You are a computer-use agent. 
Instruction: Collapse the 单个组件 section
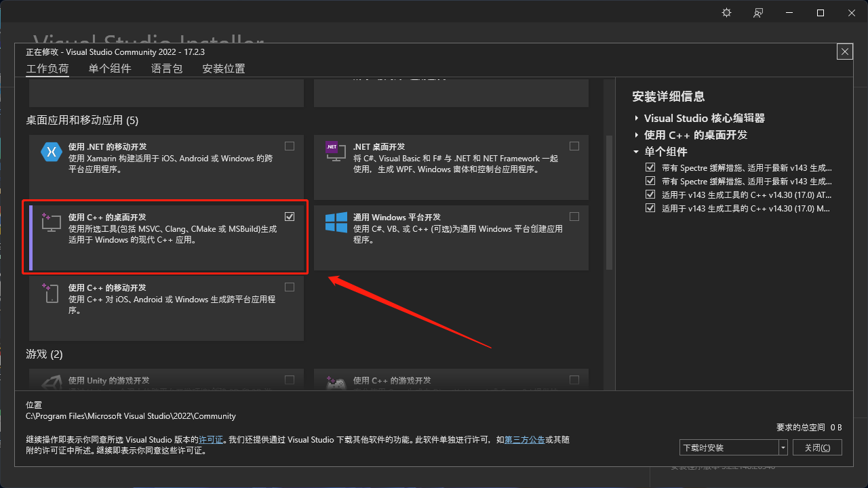[x=637, y=152]
